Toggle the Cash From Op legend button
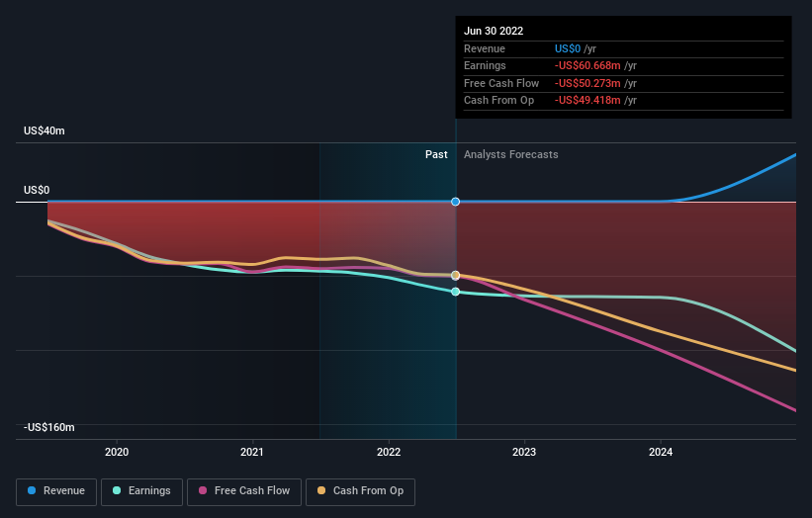Image resolution: width=812 pixels, height=518 pixels. coord(360,491)
